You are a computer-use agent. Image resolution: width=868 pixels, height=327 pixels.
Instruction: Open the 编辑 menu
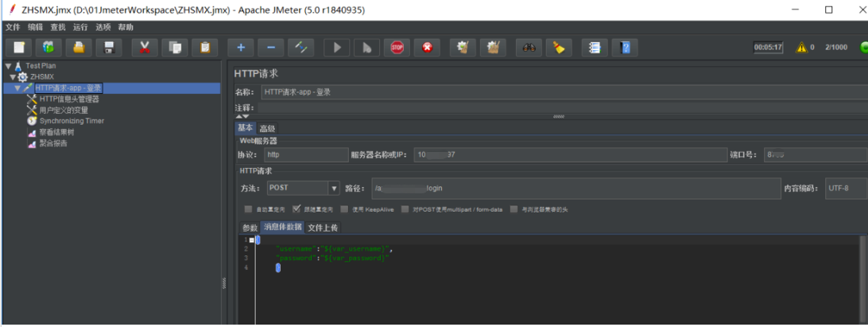pos(35,27)
